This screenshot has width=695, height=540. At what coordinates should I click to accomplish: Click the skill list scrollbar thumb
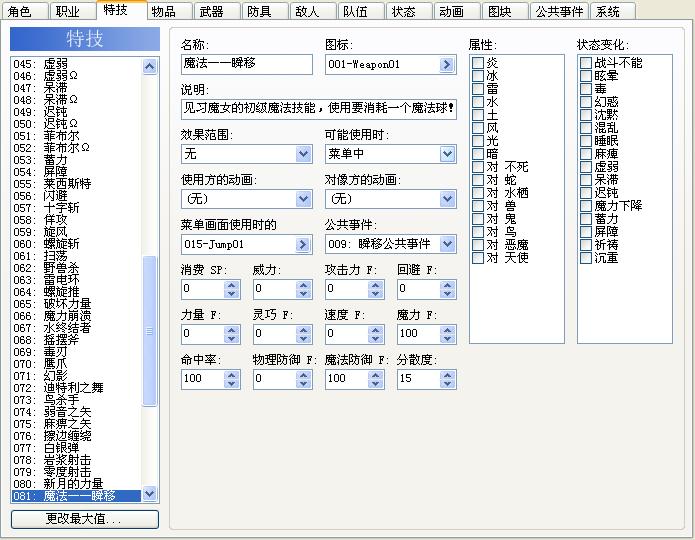pos(150,331)
